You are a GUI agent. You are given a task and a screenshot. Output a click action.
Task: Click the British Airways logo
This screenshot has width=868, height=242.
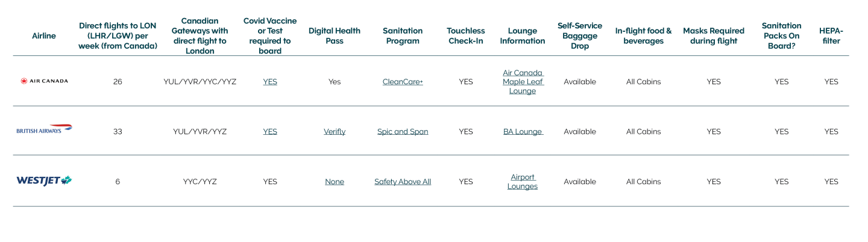pos(44,129)
